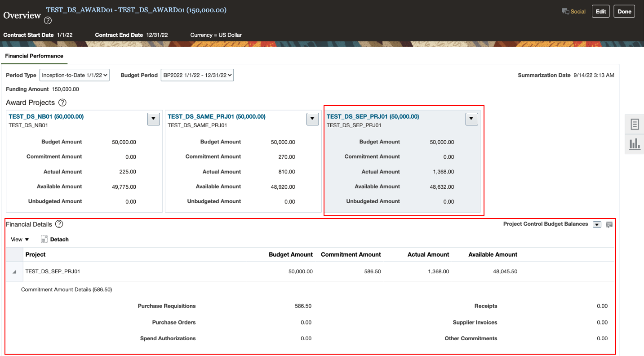This screenshot has width=644, height=356.
Task: Open the Budget Period dropdown
Action: (197, 76)
